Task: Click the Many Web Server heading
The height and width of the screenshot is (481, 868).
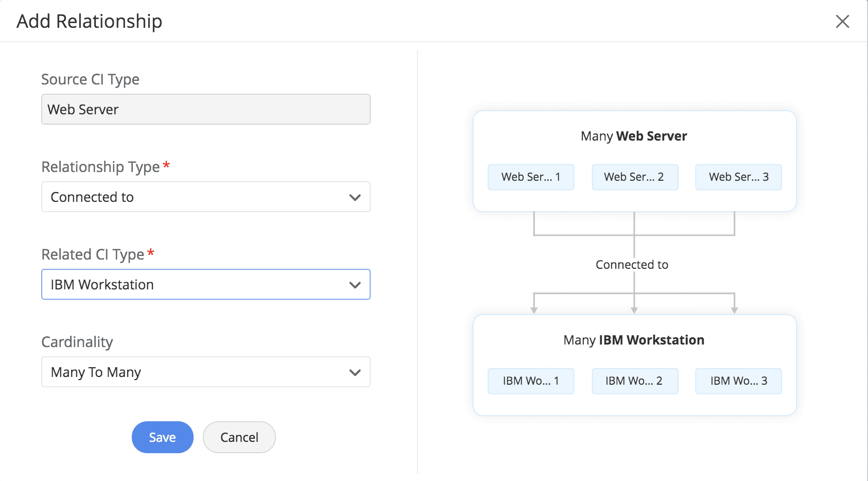Action: point(634,136)
